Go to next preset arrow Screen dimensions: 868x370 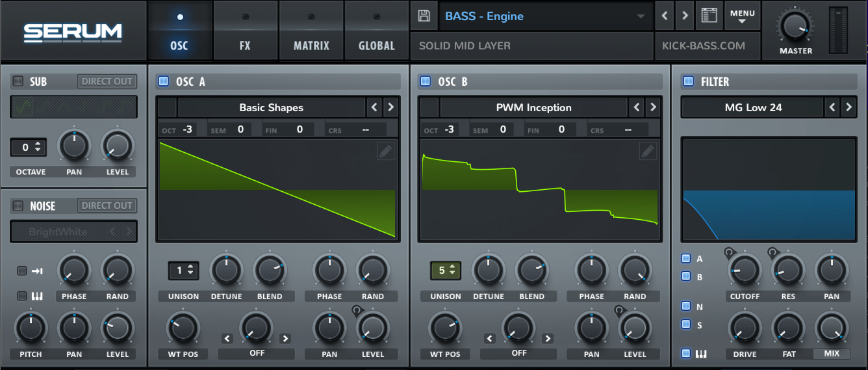[x=684, y=16]
